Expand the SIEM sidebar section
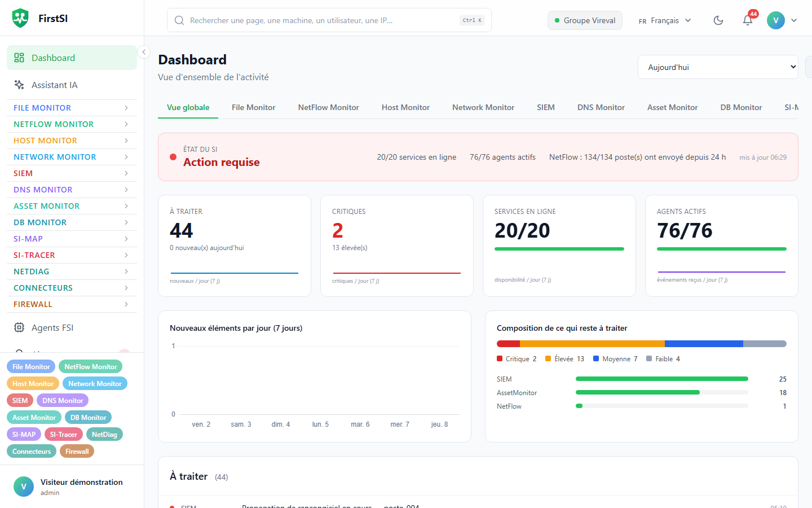 click(x=72, y=173)
